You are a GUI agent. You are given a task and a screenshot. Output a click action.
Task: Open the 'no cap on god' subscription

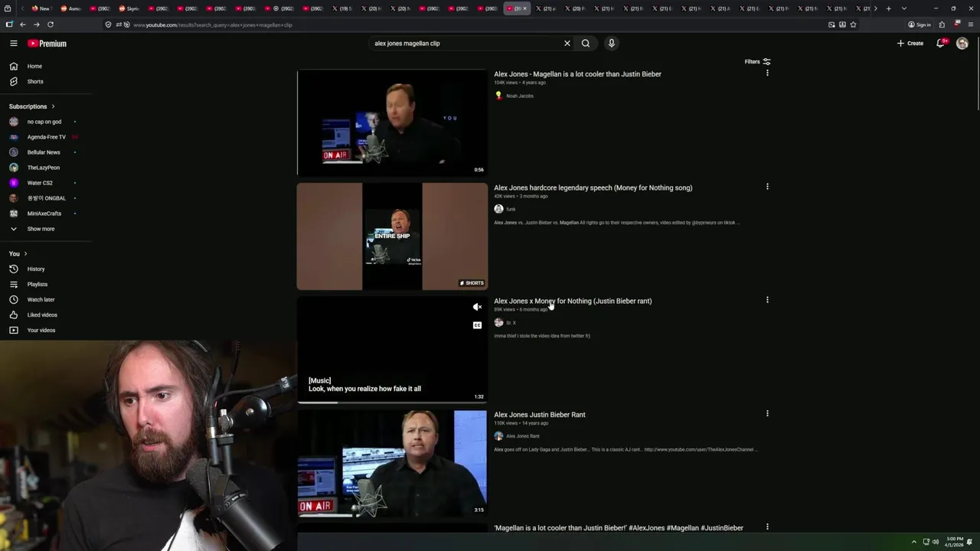pyautogui.click(x=46, y=122)
